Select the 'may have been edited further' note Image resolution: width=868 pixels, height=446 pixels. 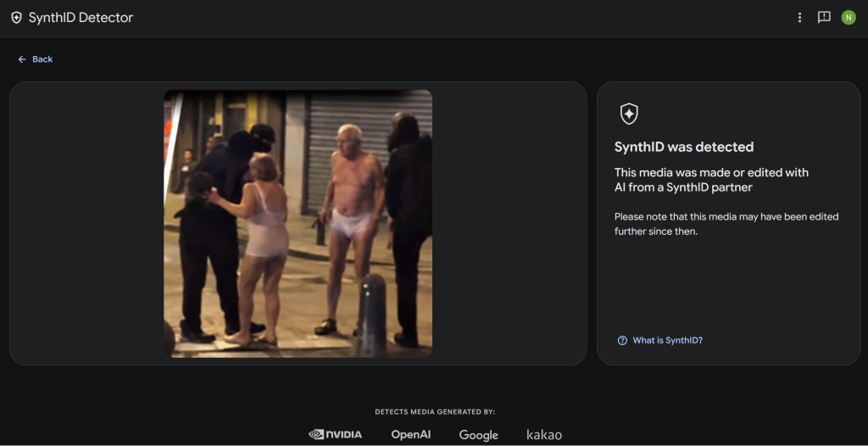(x=726, y=224)
